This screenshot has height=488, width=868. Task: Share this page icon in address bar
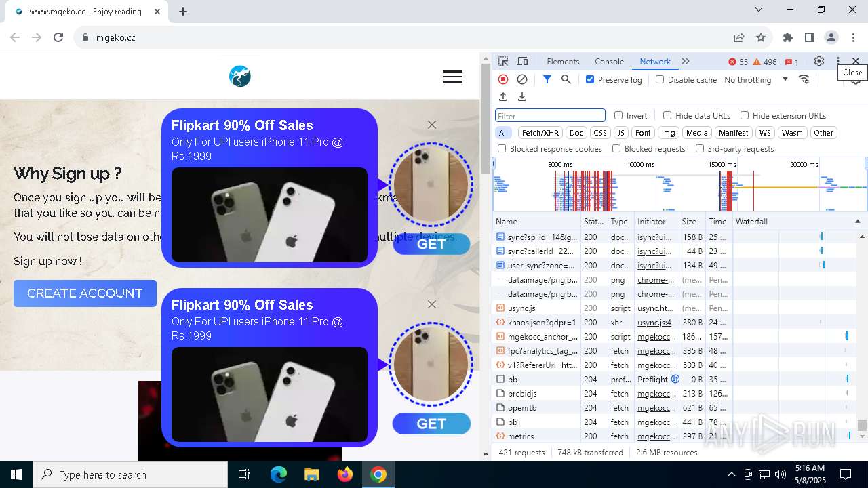tap(739, 37)
